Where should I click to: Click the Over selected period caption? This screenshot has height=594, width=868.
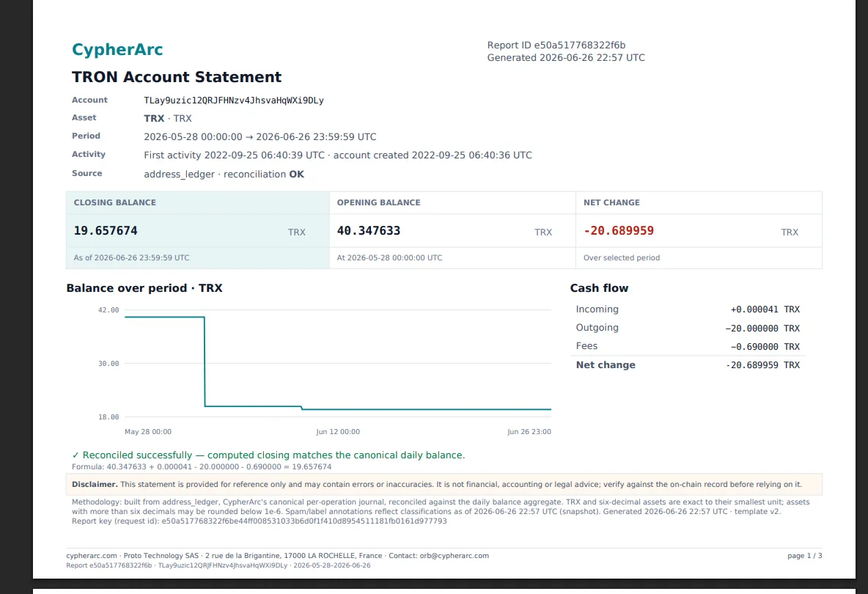(622, 258)
